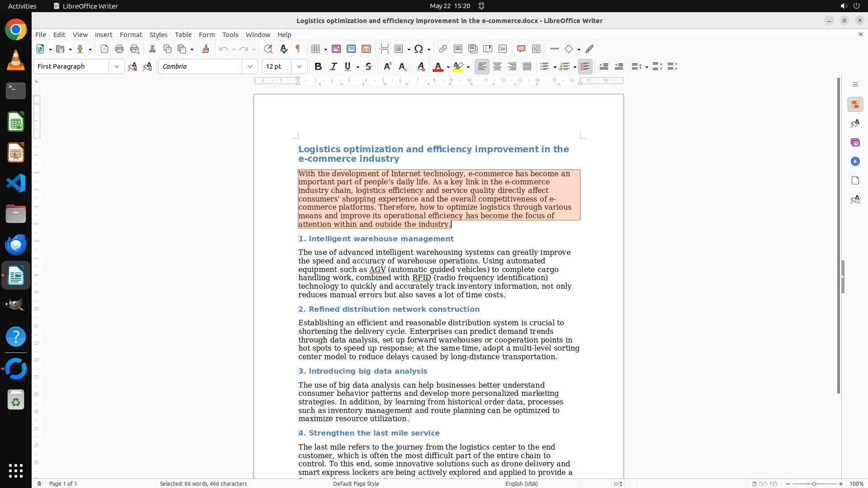868x488 pixels.
Task: Click the Insert Image icon
Action: (336, 49)
